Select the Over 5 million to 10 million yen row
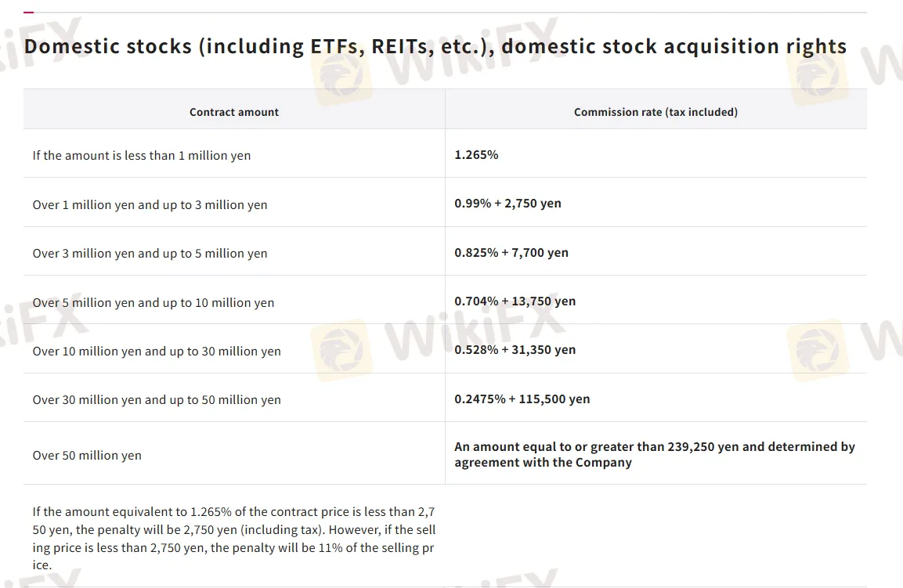 (x=445, y=300)
